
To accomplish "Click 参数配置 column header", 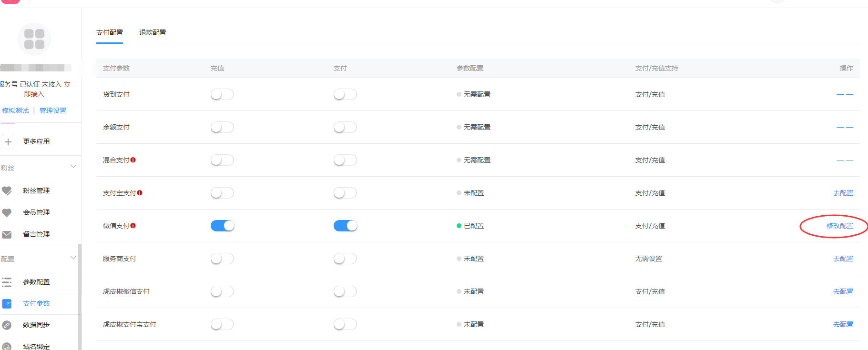I will (x=470, y=68).
